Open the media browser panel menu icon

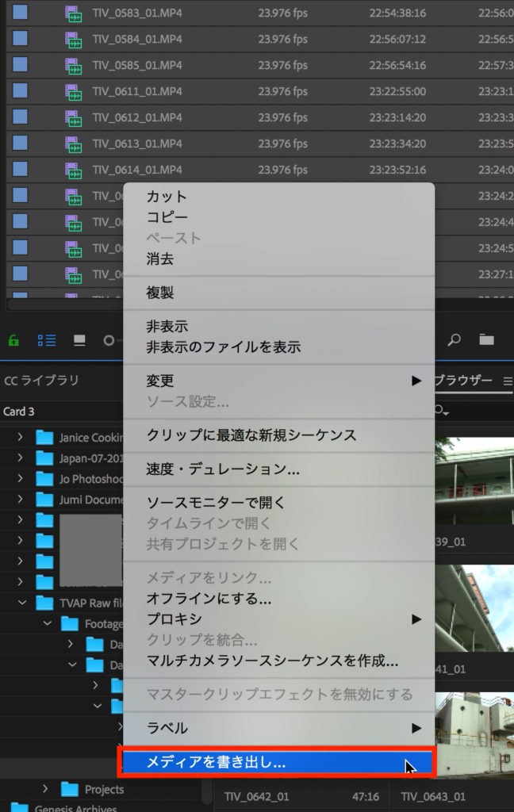point(508,381)
